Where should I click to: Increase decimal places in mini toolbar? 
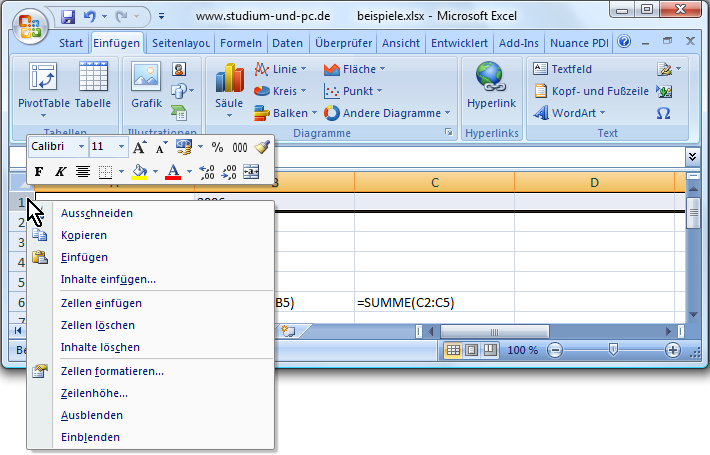point(207,172)
